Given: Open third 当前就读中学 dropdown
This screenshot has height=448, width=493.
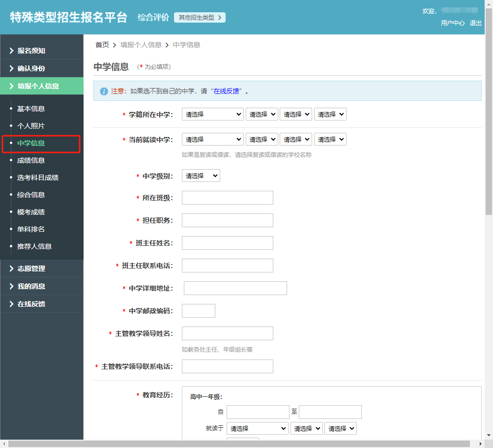Looking at the screenshot, I should click(x=296, y=139).
